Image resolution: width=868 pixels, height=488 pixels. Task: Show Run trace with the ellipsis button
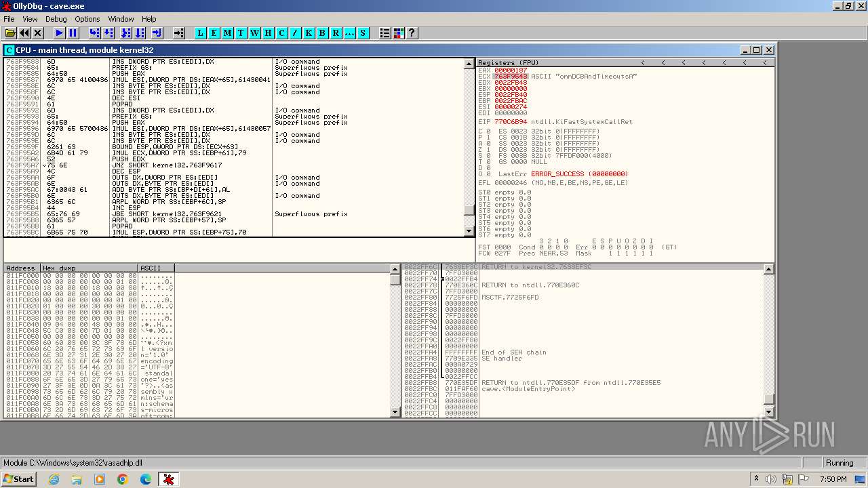tap(350, 33)
